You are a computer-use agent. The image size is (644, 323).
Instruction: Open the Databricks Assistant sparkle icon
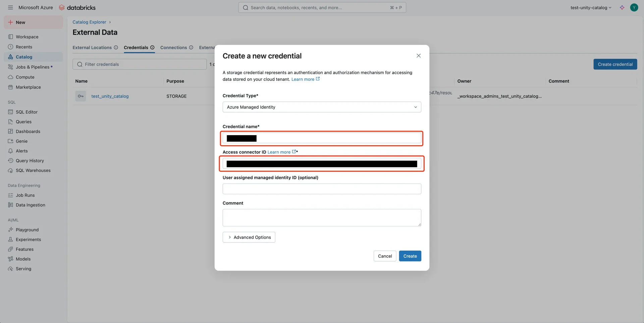pyautogui.click(x=622, y=7)
